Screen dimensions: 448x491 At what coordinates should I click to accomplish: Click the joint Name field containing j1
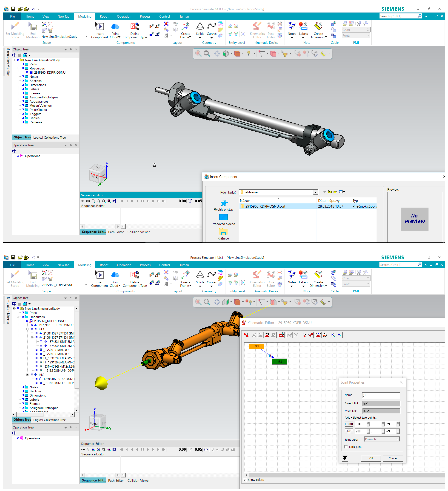click(x=381, y=395)
